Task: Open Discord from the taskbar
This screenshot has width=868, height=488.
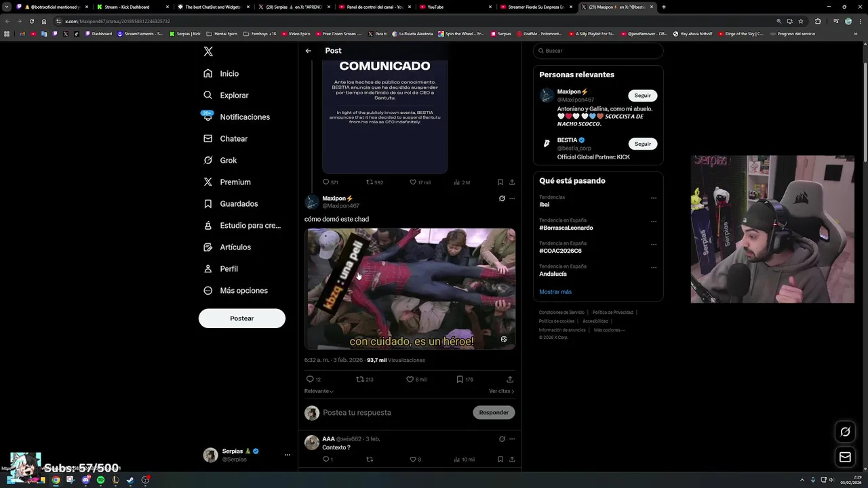Action: click(x=85, y=480)
